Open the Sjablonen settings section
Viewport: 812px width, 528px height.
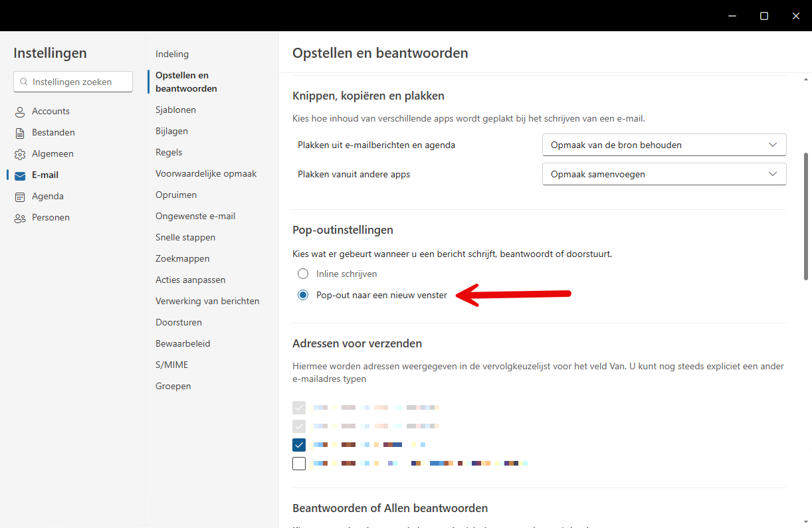175,110
